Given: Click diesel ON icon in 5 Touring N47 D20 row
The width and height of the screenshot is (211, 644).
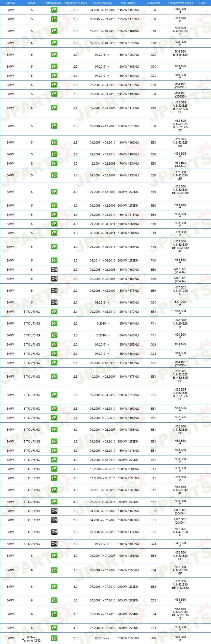Looking at the screenshot, I should click(54, 532).
